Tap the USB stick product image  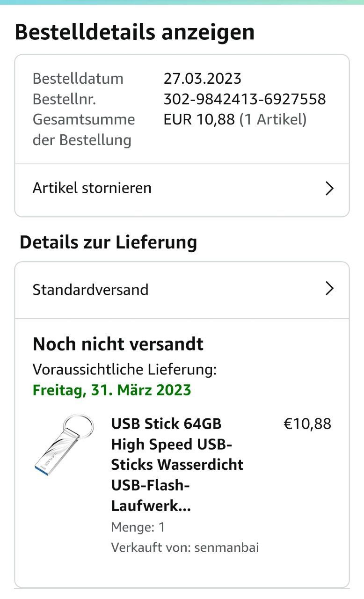point(64,442)
